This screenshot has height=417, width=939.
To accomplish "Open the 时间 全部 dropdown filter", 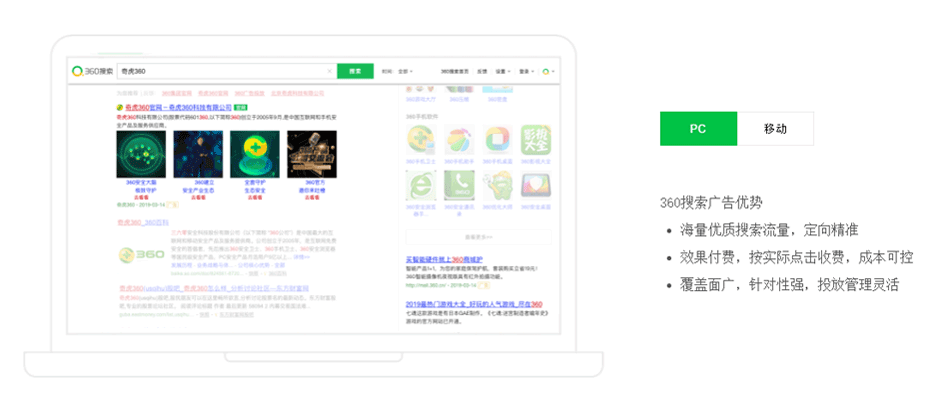I will (405, 71).
